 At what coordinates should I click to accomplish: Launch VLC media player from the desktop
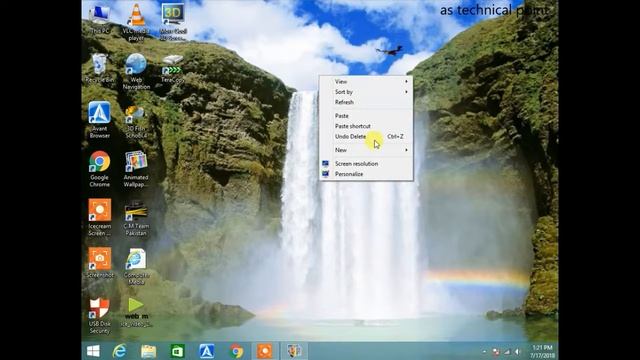click(x=136, y=21)
